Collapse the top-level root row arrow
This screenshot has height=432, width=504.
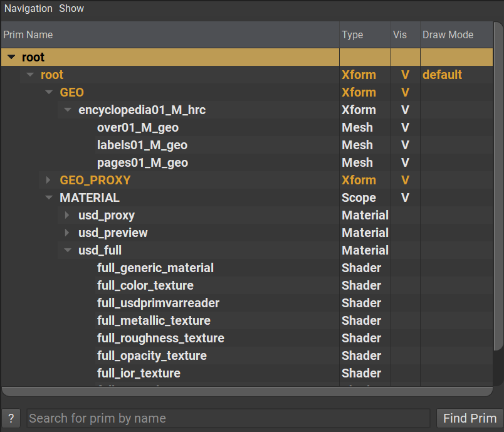(x=11, y=57)
